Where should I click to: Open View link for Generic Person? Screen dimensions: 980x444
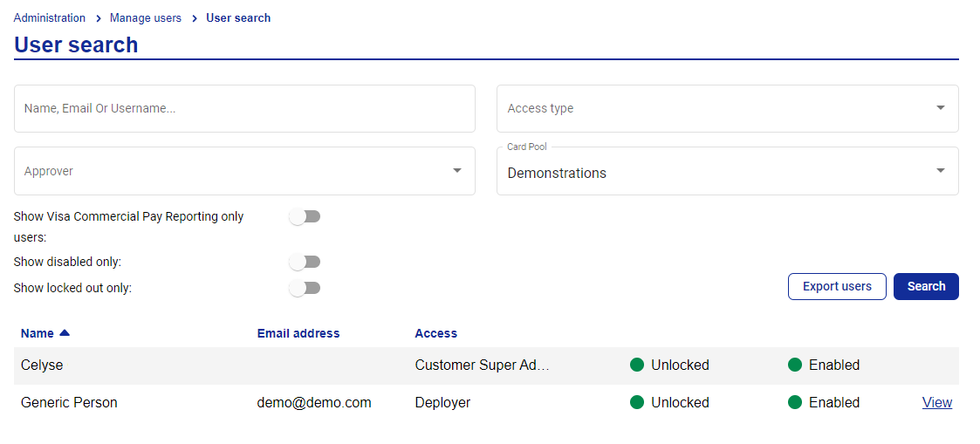(x=937, y=403)
